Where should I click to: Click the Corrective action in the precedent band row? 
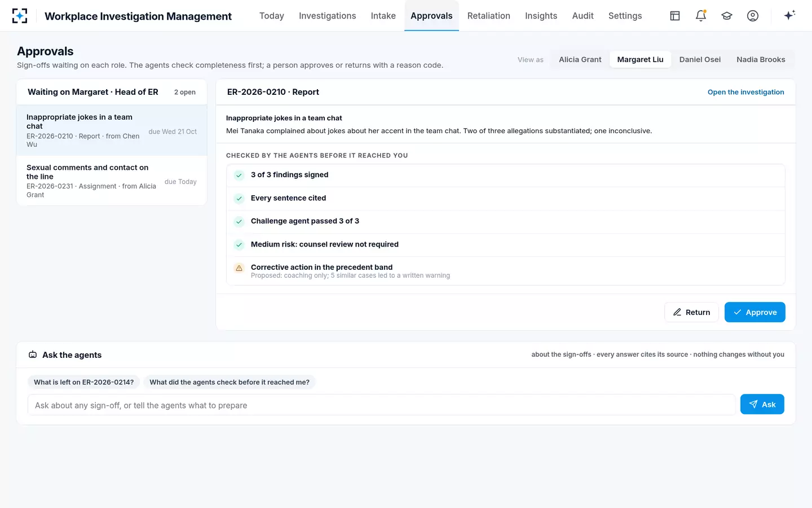506,271
